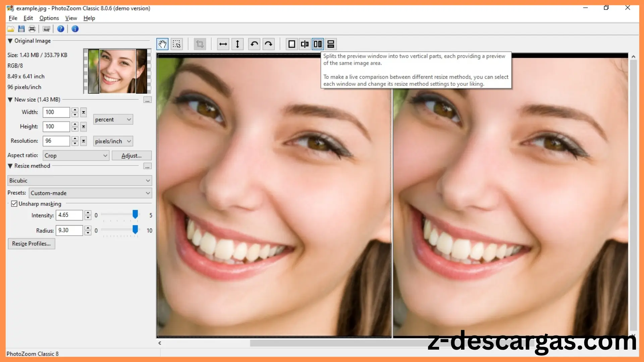Viewport: 644px width, 362px height.
Task: Open Resize Profiles...
Action: coord(32,244)
